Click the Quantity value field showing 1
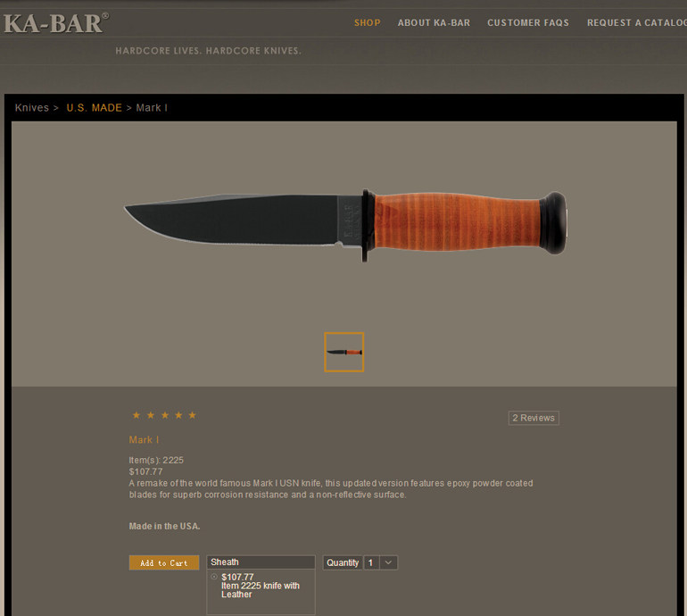 (x=371, y=562)
